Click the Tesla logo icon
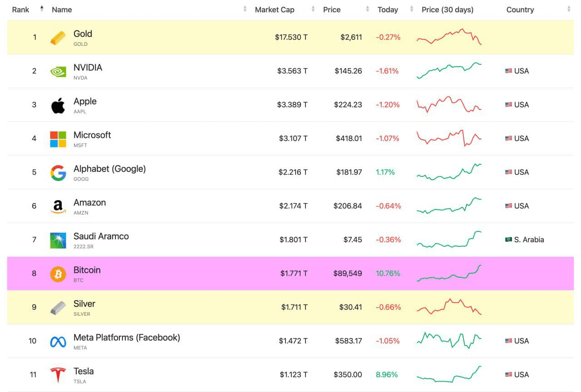This screenshot has width=581, height=392. (58, 375)
